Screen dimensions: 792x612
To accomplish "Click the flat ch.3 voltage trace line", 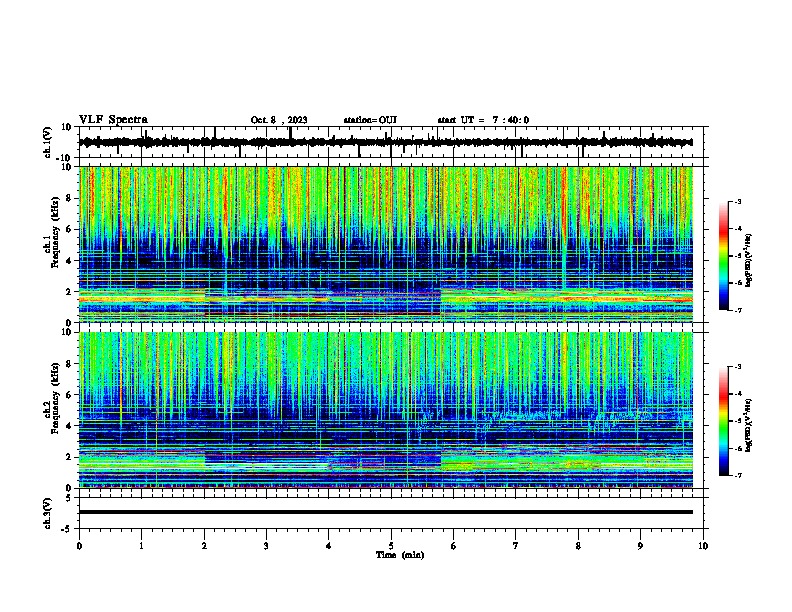I will coord(386,512).
